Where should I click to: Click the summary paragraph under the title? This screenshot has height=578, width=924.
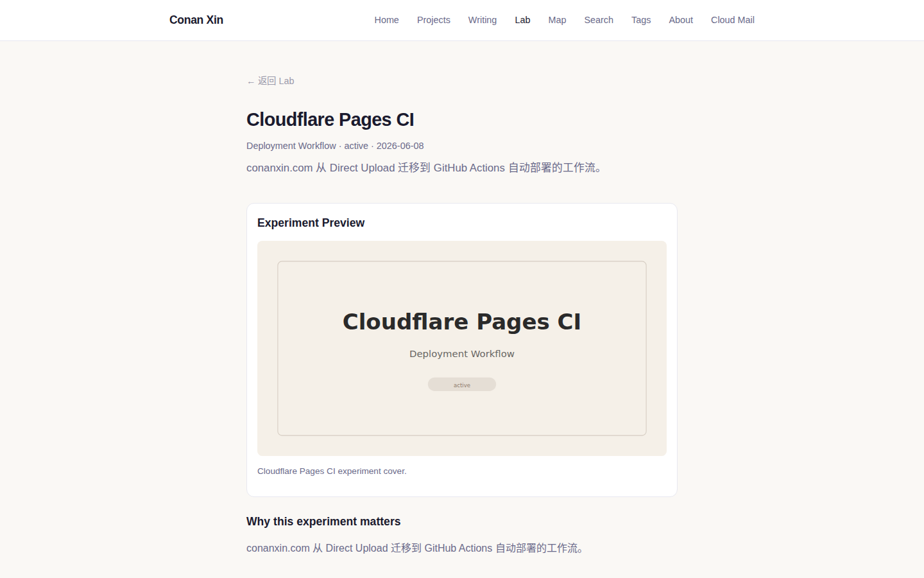click(425, 168)
